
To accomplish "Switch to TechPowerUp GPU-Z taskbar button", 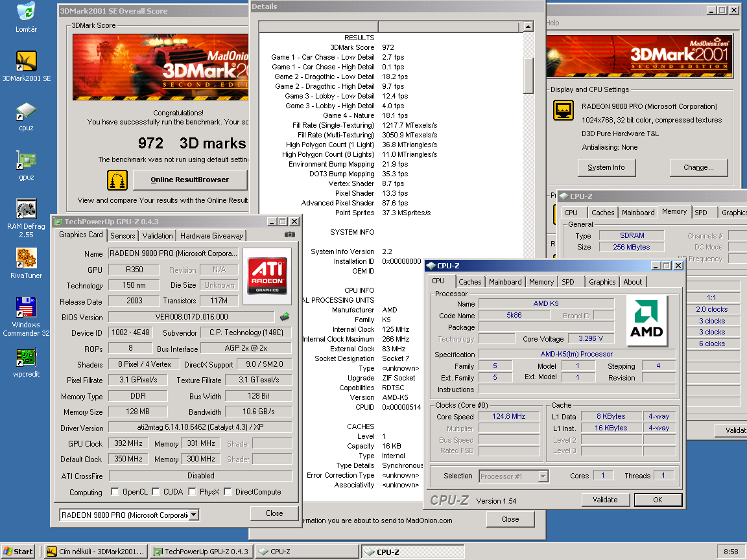I will pyautogui.click(x=202, y=552).
